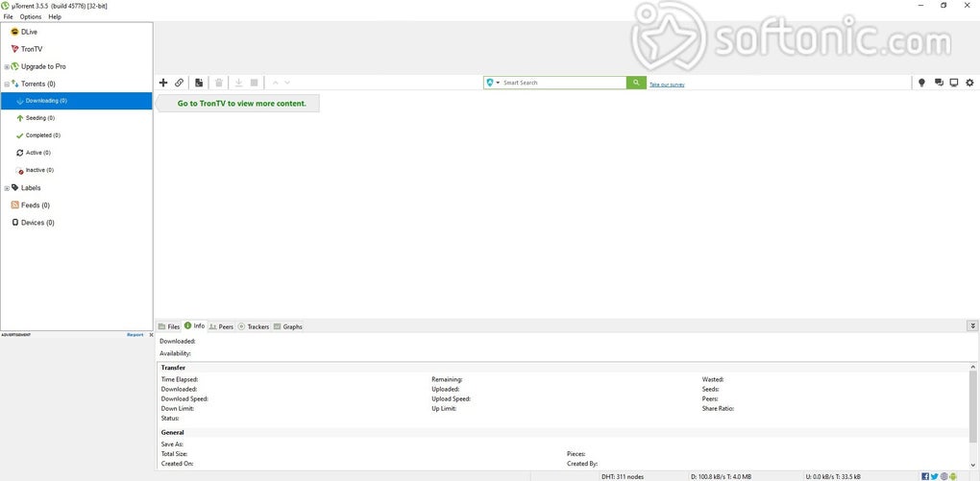Switch to the Peers tab
980x481 pixels.
222,326
